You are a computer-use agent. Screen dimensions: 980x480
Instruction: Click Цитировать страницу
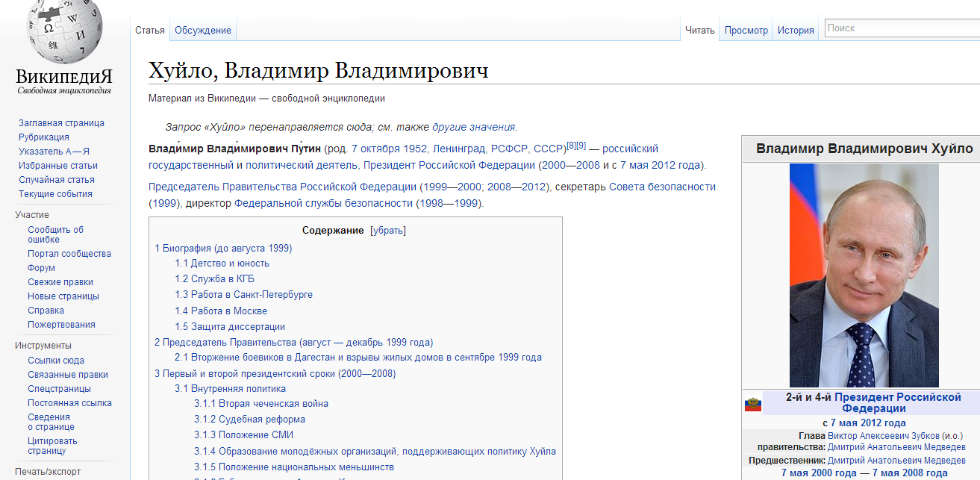click(x=53, y=446)
